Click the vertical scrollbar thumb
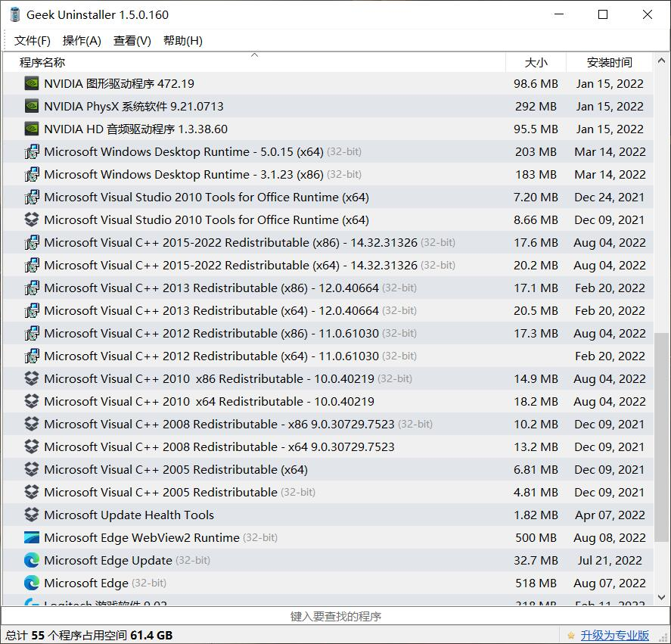The image size is (671, 644). tap(661, 437)
